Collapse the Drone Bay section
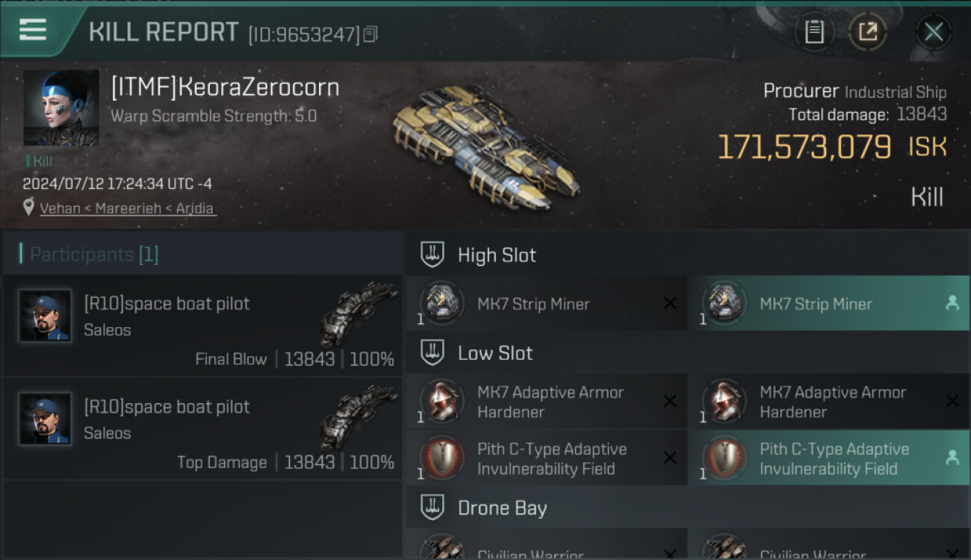971x560 pixels. pos(432,508)
